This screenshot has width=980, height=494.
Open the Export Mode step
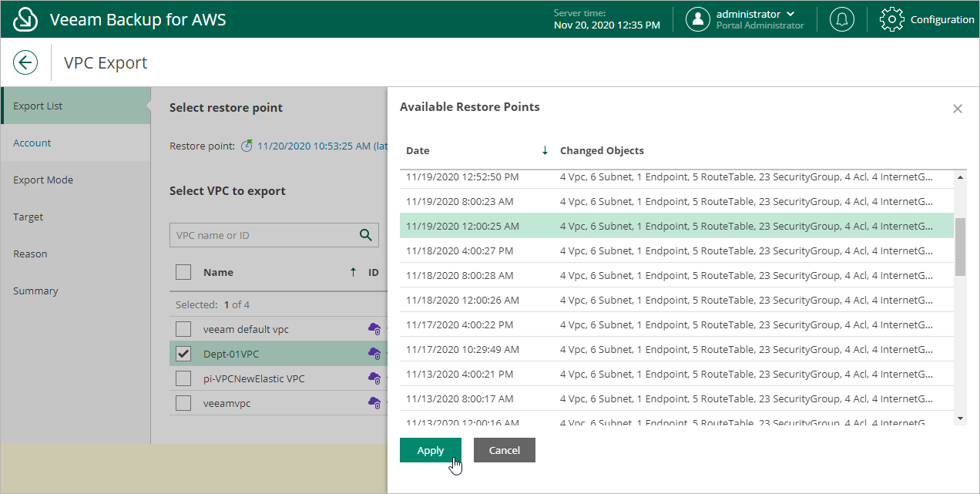(x=76, y=180)
